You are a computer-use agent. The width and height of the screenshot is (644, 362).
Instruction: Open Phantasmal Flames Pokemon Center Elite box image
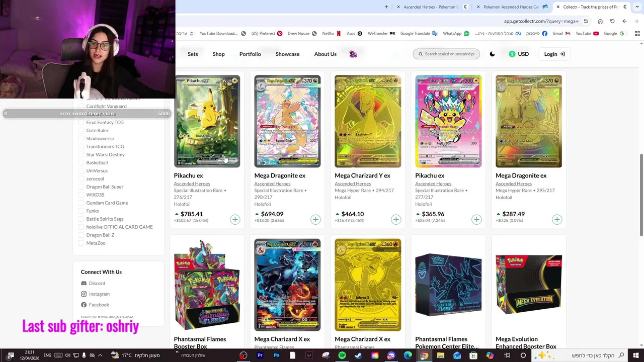click(x=448, y=285)
